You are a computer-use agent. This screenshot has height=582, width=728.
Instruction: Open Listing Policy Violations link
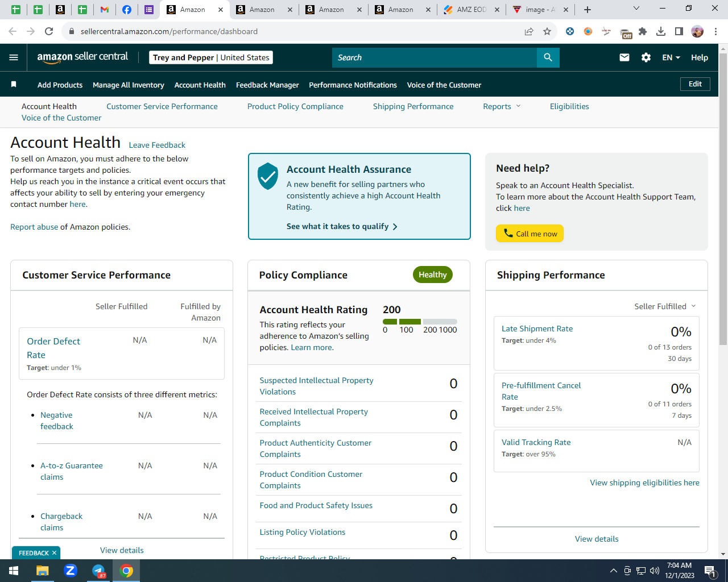coord(303,532)
